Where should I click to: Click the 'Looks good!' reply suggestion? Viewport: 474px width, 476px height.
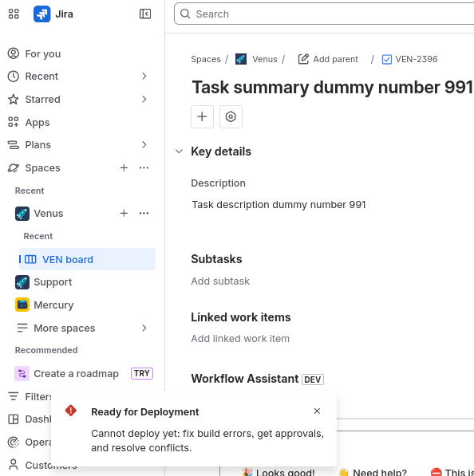coord(278,472)
